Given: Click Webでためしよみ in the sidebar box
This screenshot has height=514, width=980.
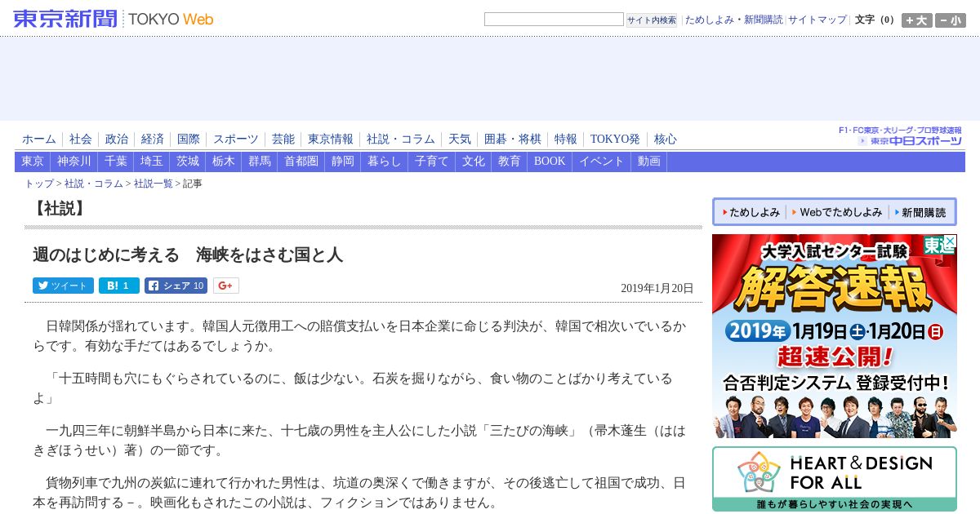Looking at the screenshot, I should point(836,212).
